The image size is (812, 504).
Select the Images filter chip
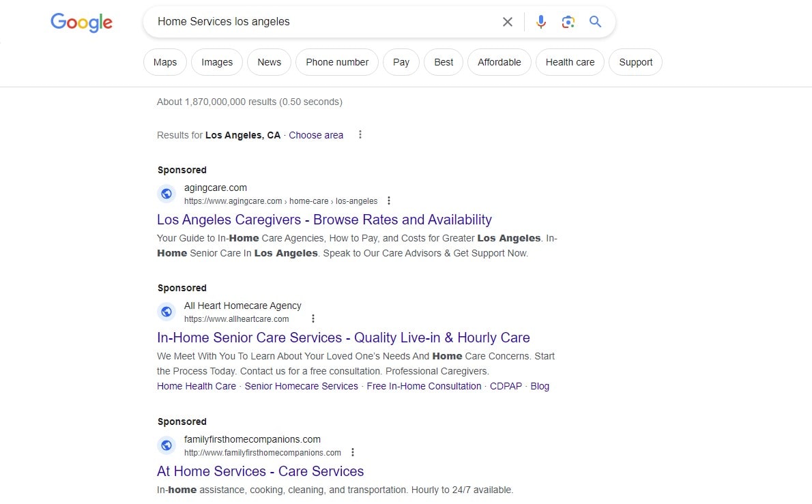click(217, 61)
